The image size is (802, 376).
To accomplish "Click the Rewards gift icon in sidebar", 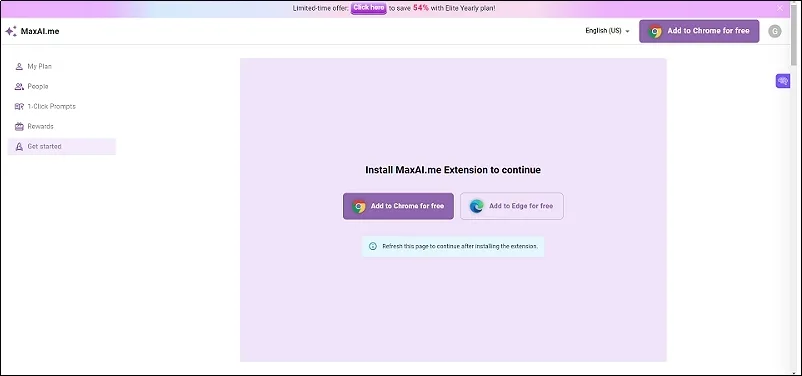I will [19, 126].
